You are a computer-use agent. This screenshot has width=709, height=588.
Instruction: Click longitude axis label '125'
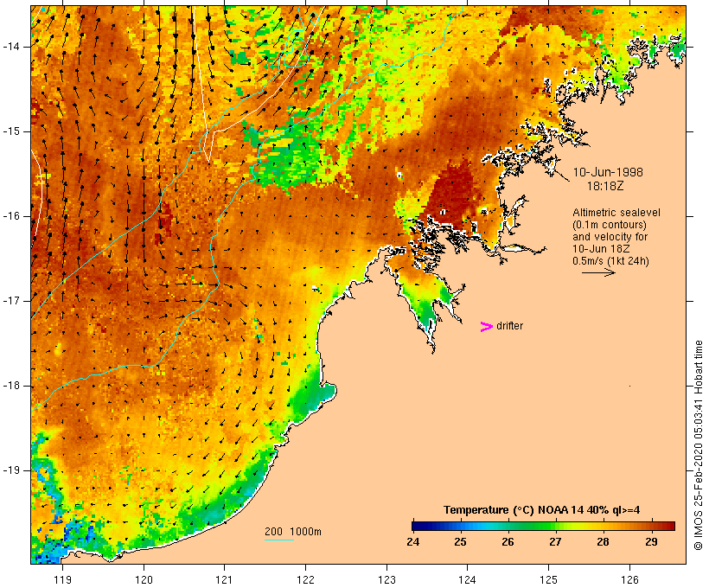(548, 579)
